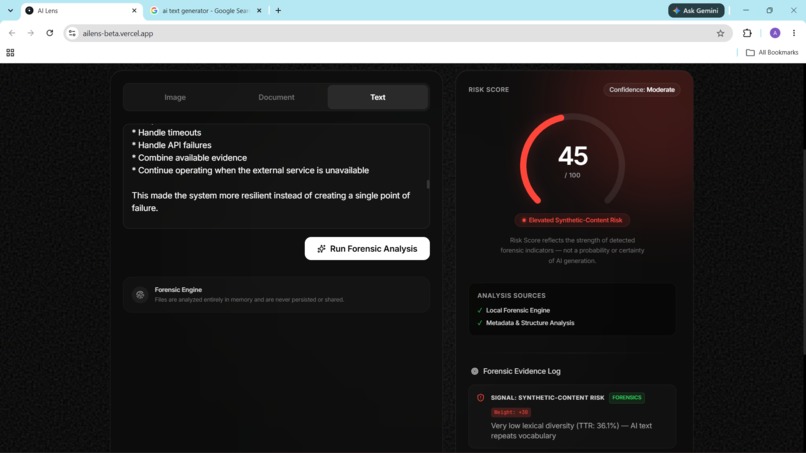Viewport: 806px width, 453px height.
Task: Select the Document tab
Action: 276,97
